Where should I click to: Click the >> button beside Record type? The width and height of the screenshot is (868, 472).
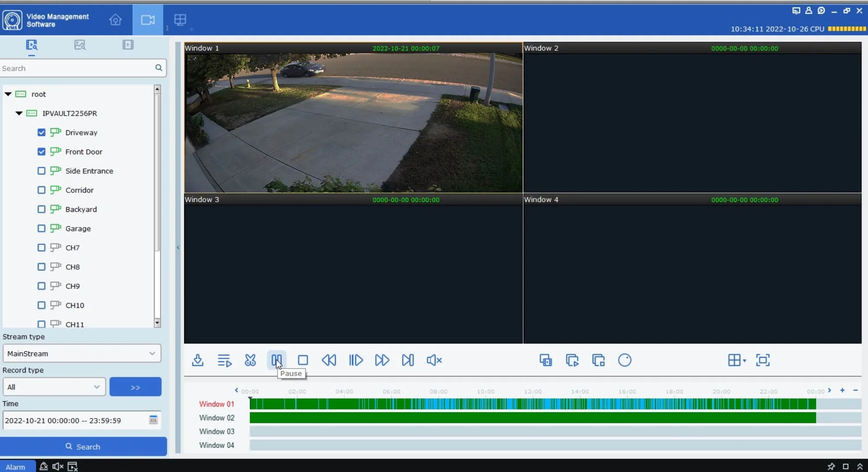135,387
